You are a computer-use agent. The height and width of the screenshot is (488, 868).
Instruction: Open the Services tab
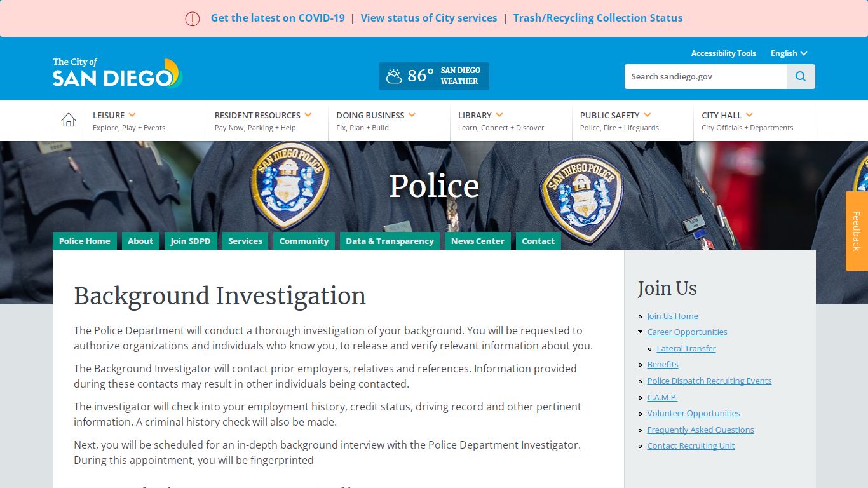245,241
